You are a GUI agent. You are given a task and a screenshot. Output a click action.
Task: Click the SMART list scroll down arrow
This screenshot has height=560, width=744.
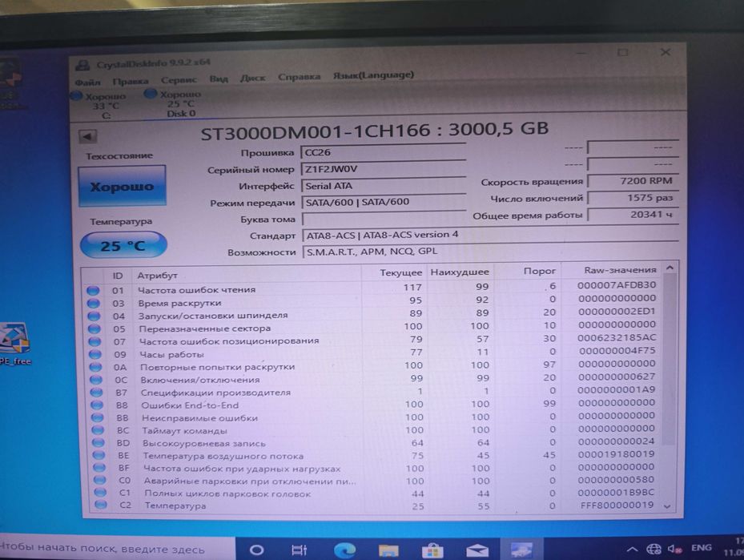pos(668,506)
